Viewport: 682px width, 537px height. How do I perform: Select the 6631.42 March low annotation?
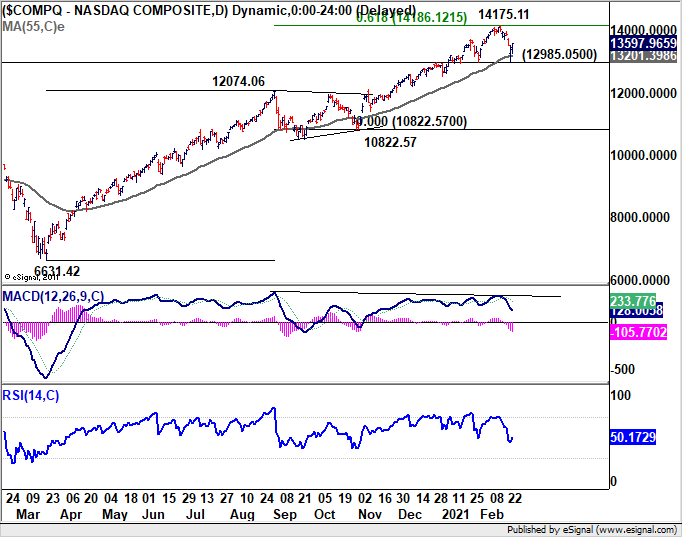(x=57, y=271)
